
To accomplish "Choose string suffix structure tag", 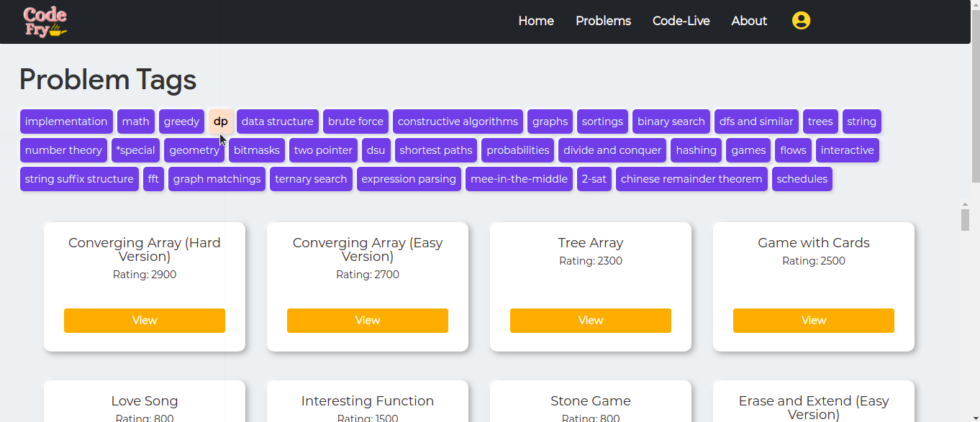I will 79,179.
